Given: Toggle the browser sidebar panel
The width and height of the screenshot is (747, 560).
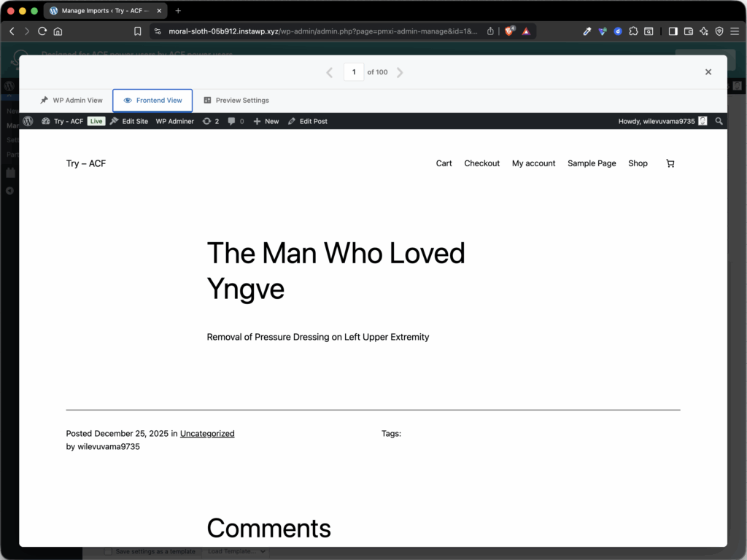Looking at the screenshot, I should click(673, 31).
